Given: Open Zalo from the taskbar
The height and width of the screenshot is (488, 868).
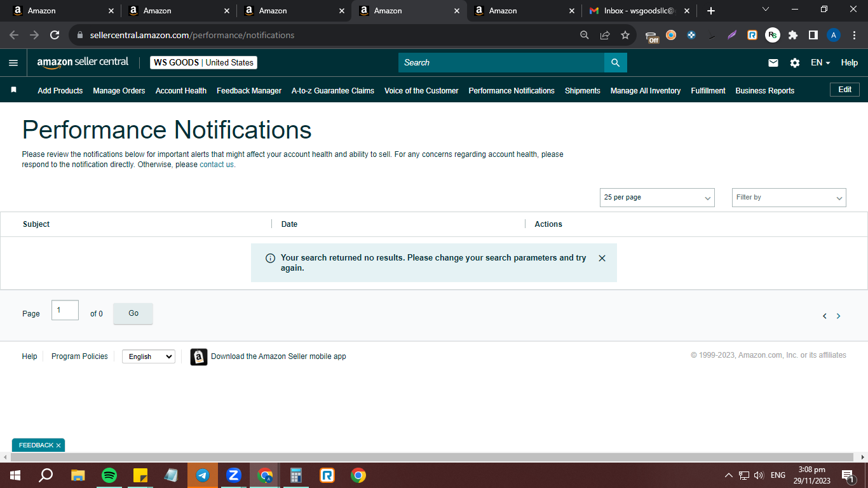Looking at the screenshot, I should point(234,475).
